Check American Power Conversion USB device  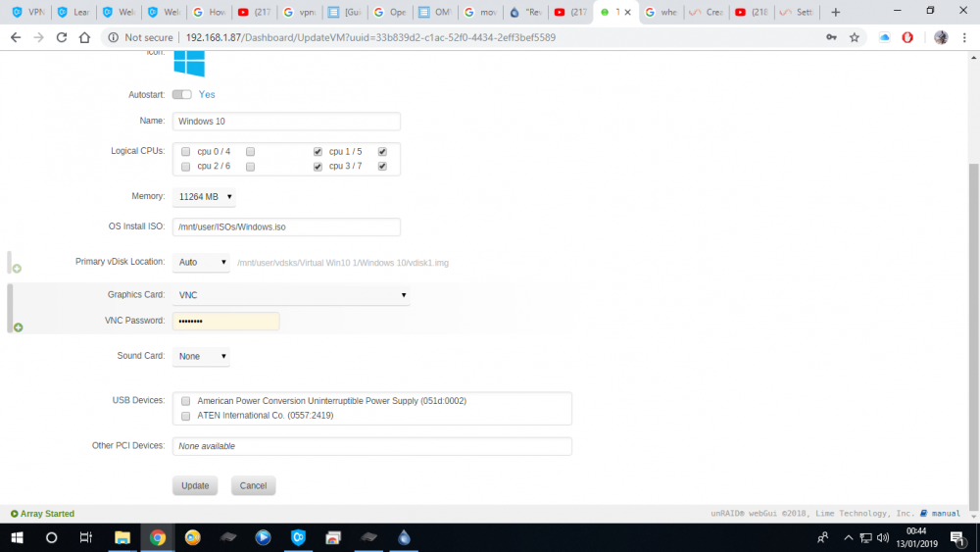coord(185,401)
